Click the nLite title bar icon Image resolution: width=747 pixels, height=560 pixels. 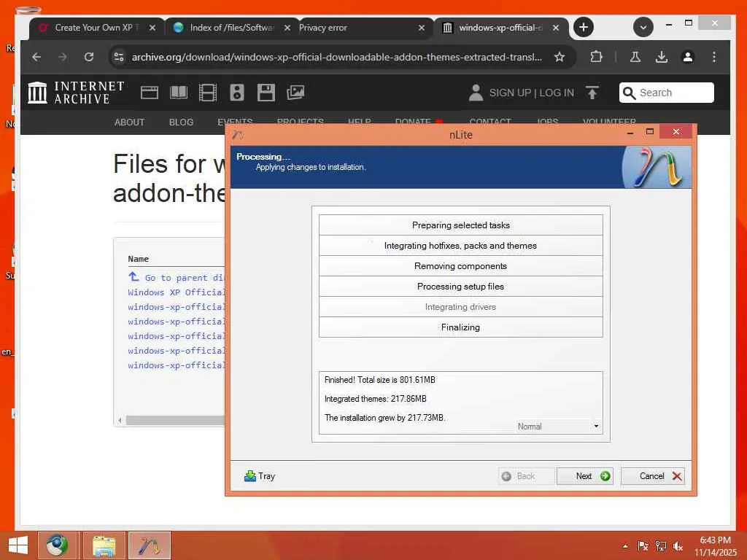pyautogui.click(x=238, y=135)
